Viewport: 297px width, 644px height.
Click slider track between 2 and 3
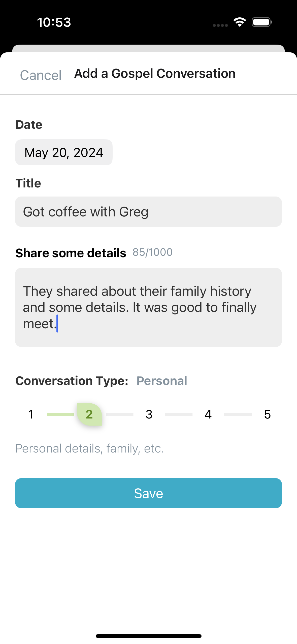120,414
